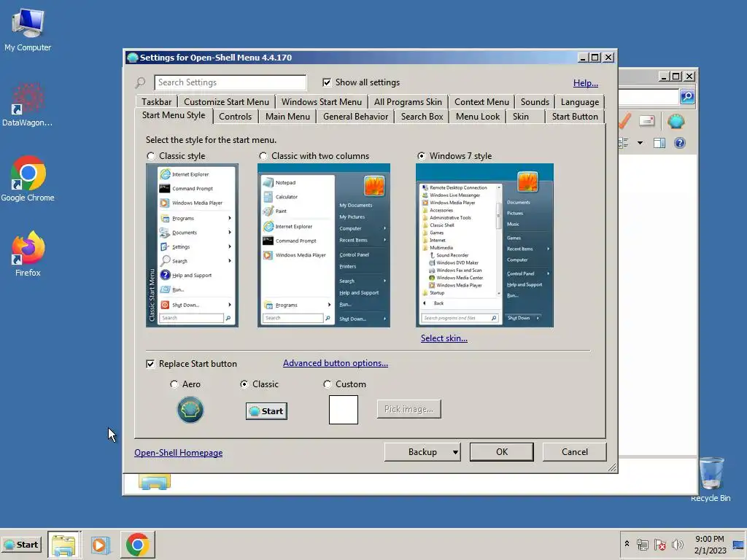Select the Classic button radio option
The height and width of the screenshot is (560, 747).
244,384
